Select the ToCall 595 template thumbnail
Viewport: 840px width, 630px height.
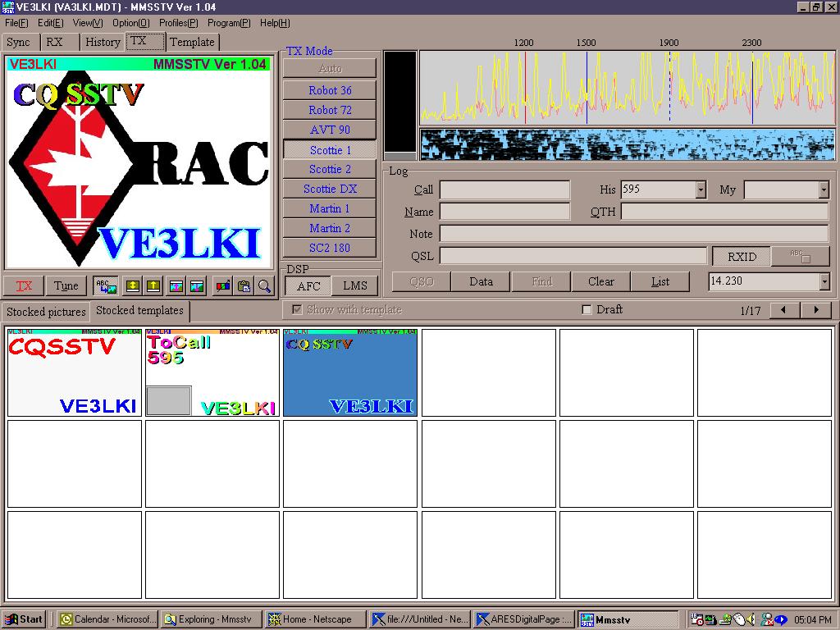click(x=212, y=372)
